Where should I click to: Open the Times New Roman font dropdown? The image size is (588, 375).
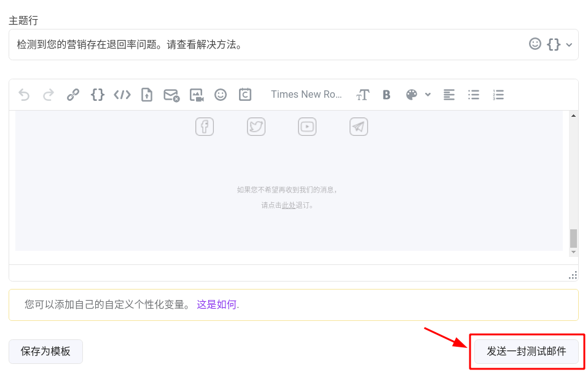point(307,94)
